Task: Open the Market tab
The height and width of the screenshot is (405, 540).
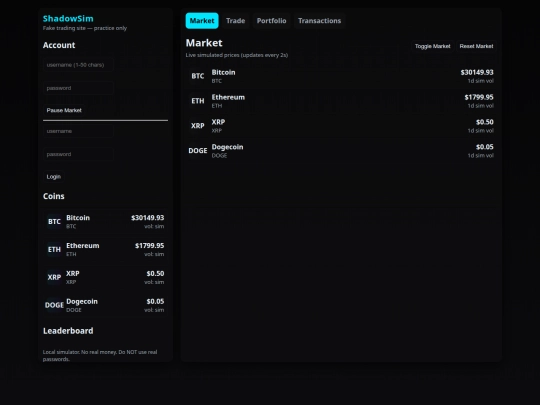Action: coord(202,21)
